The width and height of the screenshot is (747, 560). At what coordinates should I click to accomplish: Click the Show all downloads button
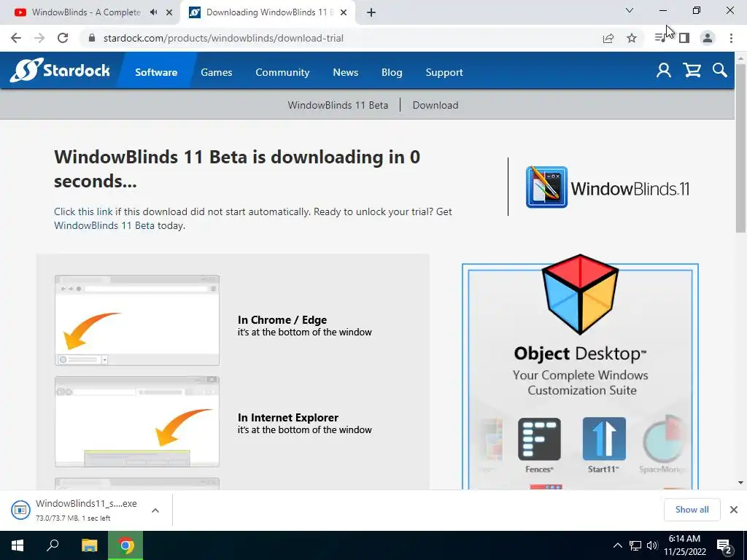click(692, 510)
